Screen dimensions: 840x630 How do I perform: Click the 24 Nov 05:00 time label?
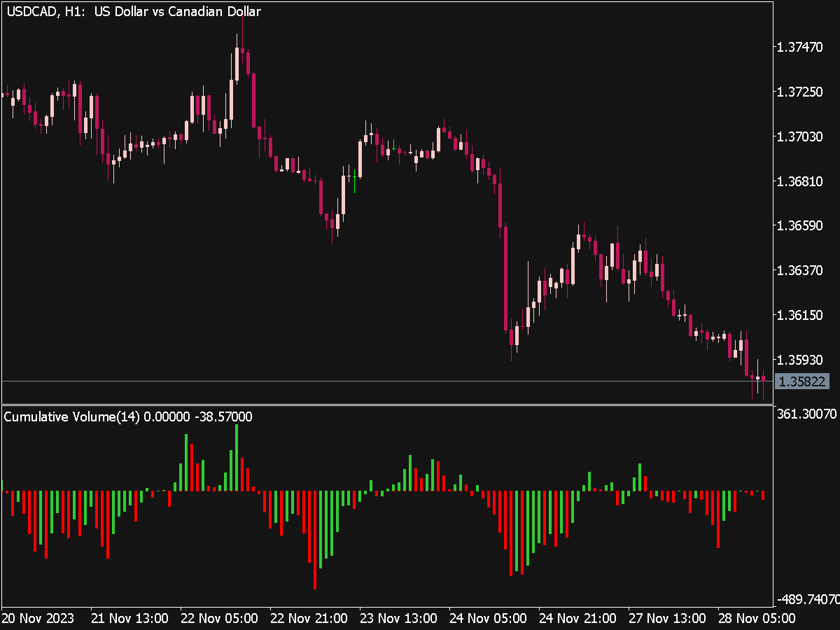pyautogui.click(x=488, y=618)
